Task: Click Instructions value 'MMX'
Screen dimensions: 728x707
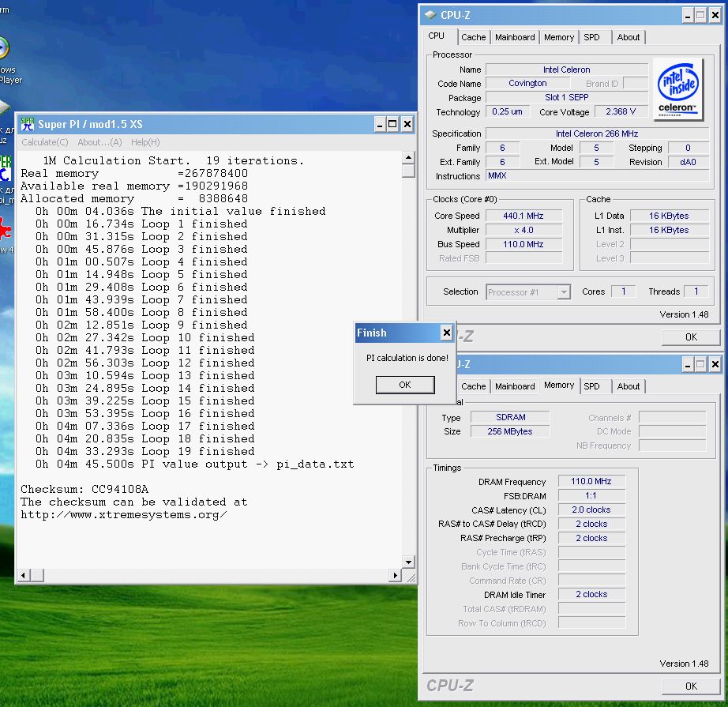Action: 597,176
